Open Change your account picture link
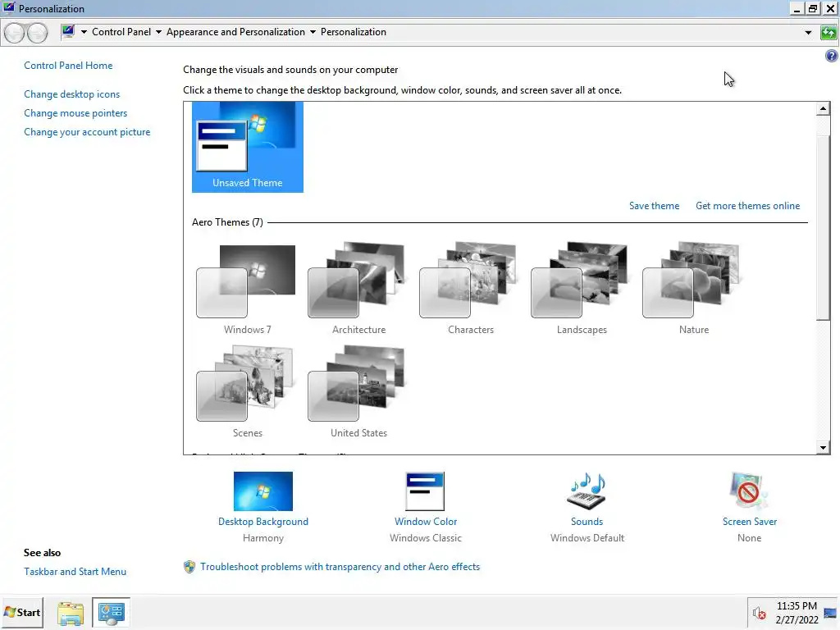 point(87,132)
